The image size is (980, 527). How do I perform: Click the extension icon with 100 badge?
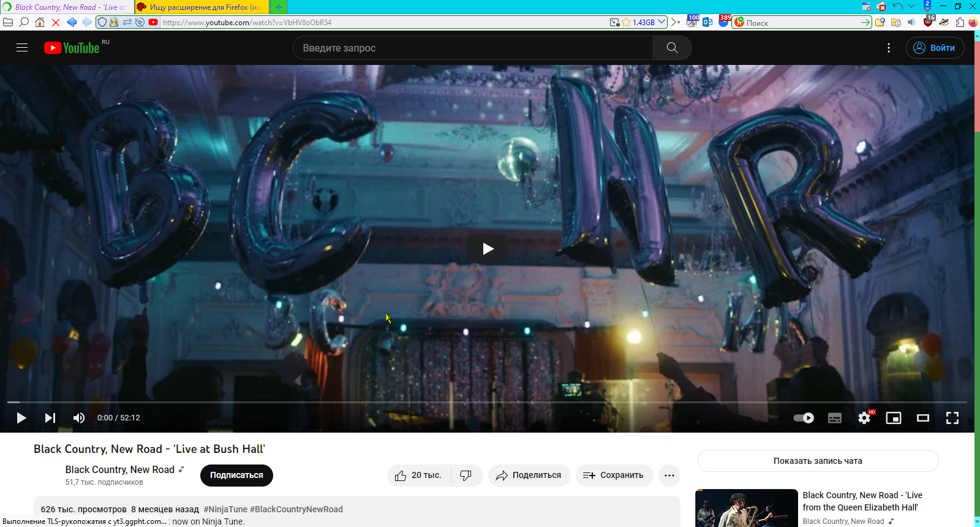[693, 21]
